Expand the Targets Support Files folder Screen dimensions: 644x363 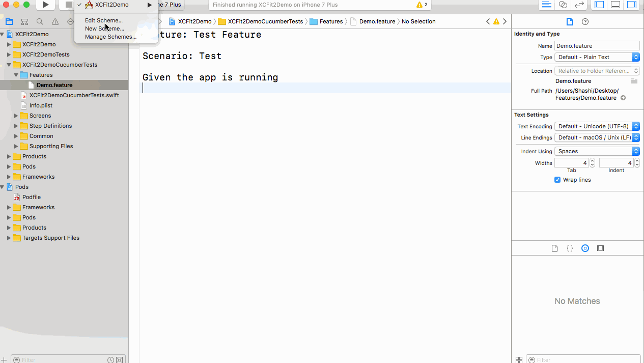click(9, 238)
